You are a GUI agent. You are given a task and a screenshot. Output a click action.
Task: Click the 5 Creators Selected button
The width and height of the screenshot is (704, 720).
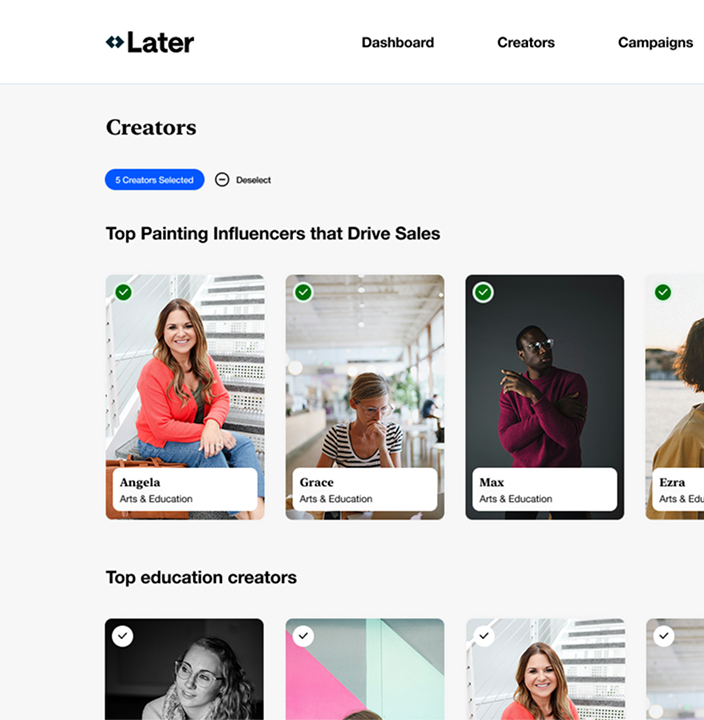point(155,180)
